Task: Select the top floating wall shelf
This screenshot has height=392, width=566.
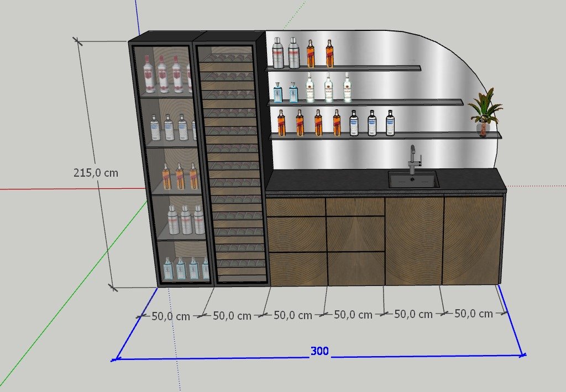Action: click(x=343, y=68)
